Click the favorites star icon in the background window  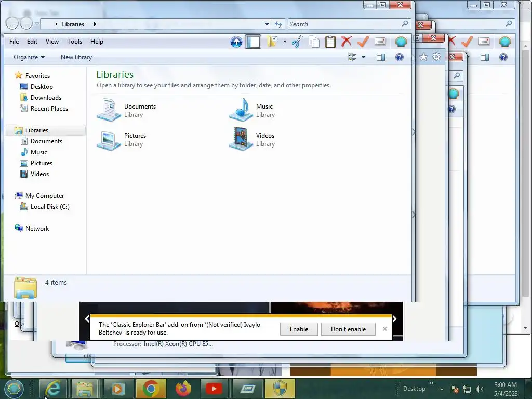pos(423,57)
